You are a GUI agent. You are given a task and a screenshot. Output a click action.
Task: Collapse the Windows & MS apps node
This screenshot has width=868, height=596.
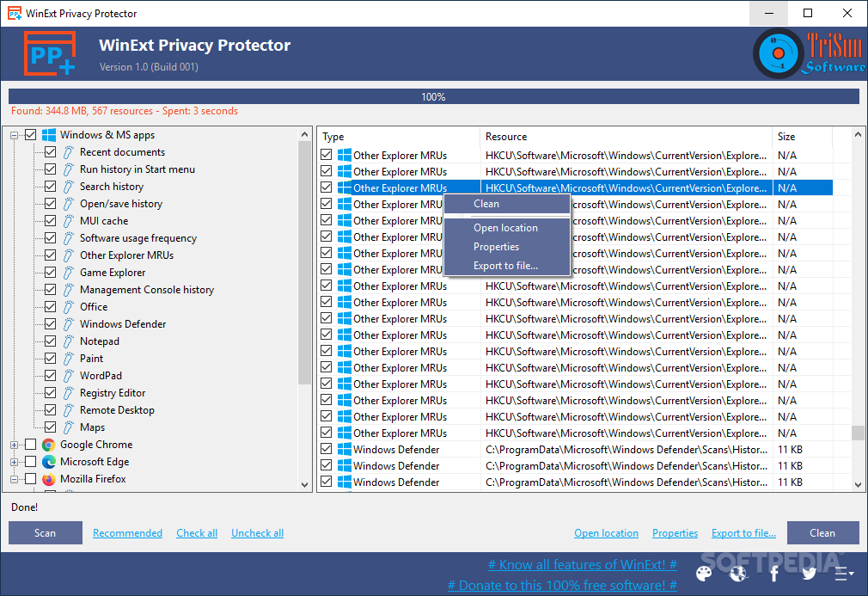[x=15, y=135]
